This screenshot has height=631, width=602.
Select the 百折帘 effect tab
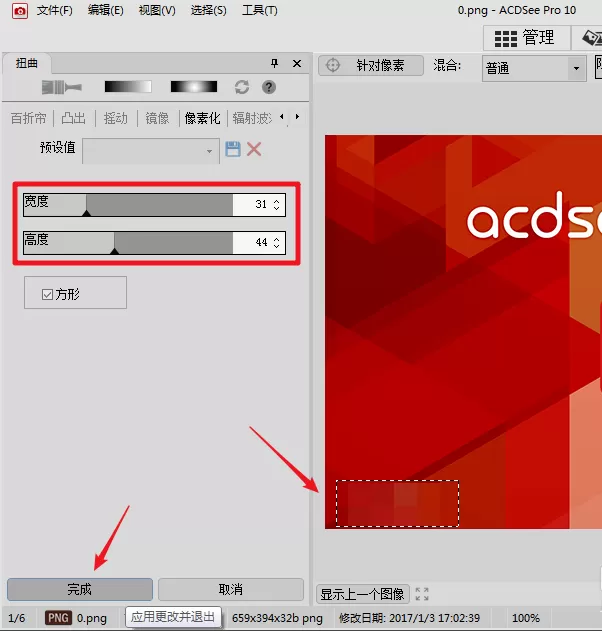click(x=28, y=118)
